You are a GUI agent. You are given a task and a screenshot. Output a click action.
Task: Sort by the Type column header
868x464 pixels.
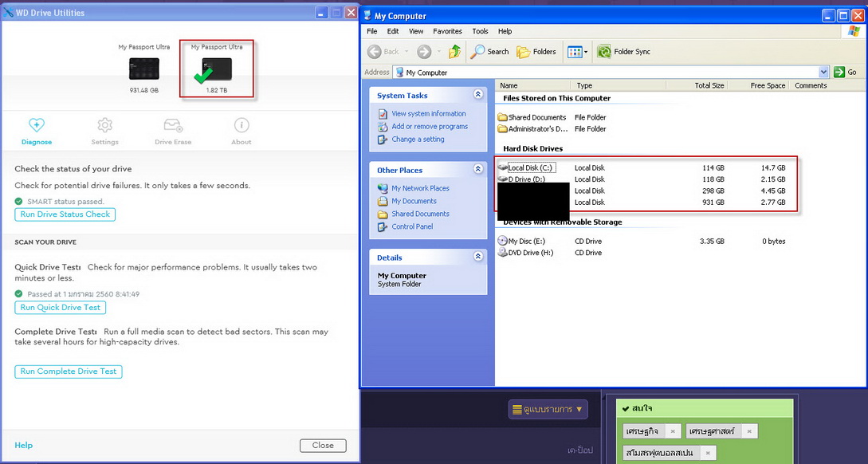pyautogui.click(x=619, y=85)
